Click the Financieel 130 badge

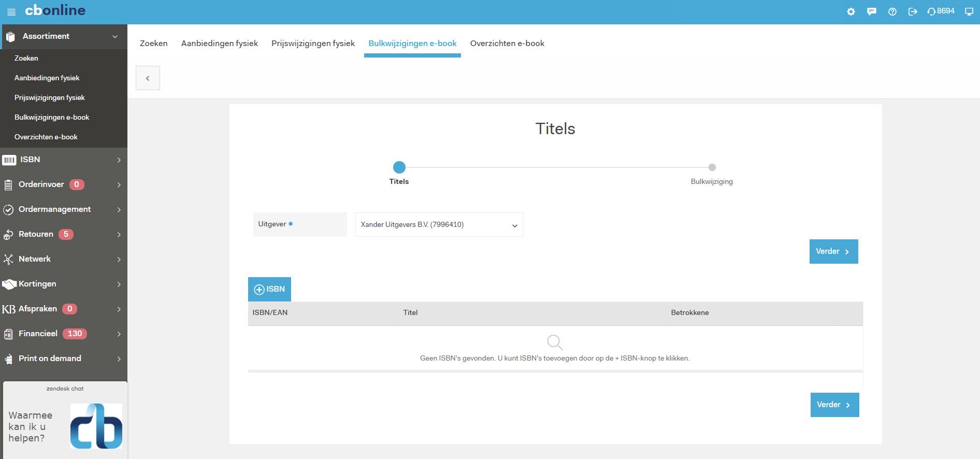pos(75,334)
